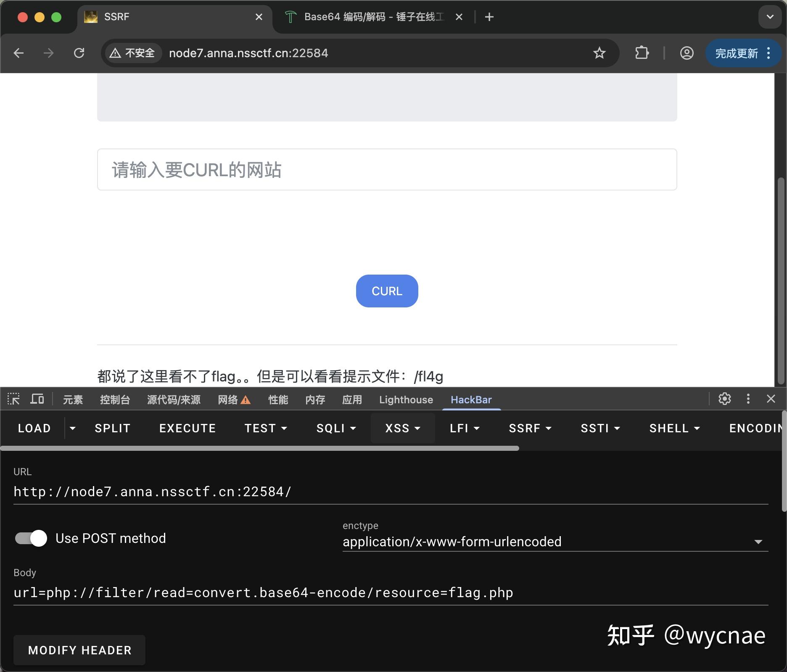The height and width of the screenshot is (672, 787).
Task: Select the inspect element tool in DevTools
Action: tap(13, 399)
